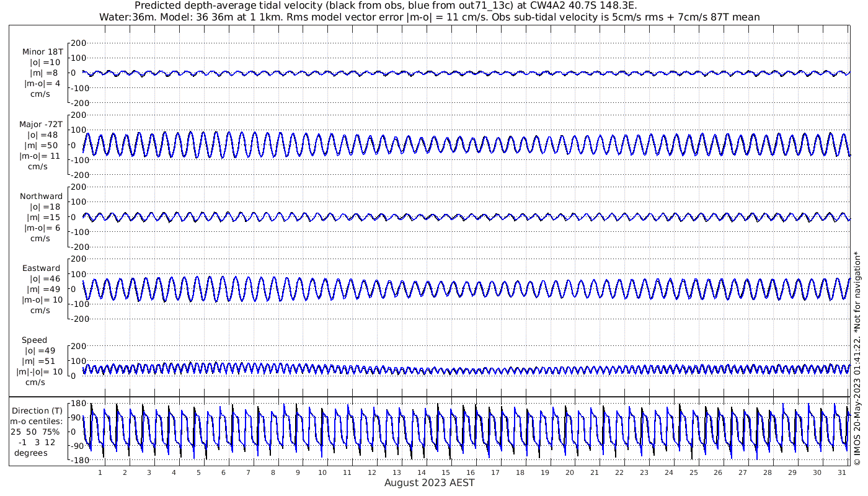Click the "August 2023 AEST" x-axis label
Viewport: 868px width, 496px height.
pos(429,482)
